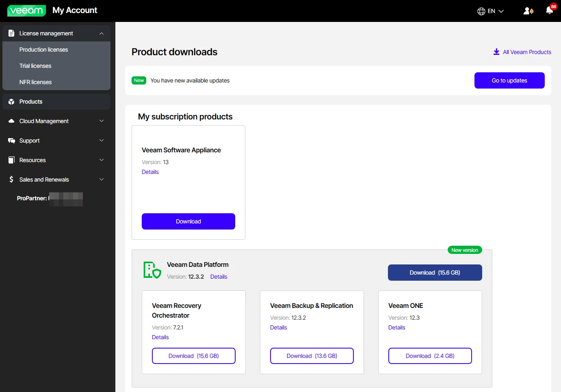Go to NFR licenses
The height and width of the screenshot is (392, 561).
35,82
